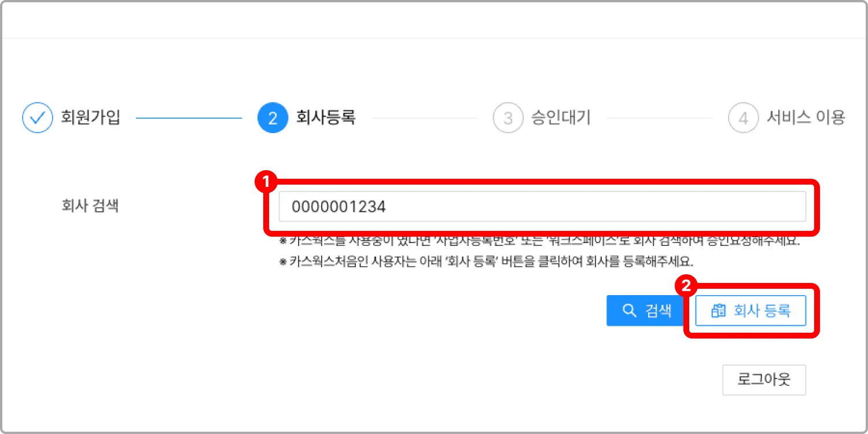
Task: Click the 회사 등록 button
Action: click(751, 311)
